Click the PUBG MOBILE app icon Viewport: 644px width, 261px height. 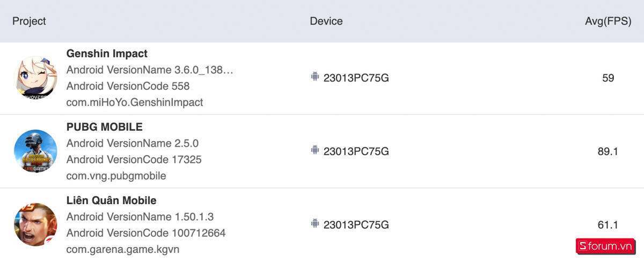tap(35, 151)
